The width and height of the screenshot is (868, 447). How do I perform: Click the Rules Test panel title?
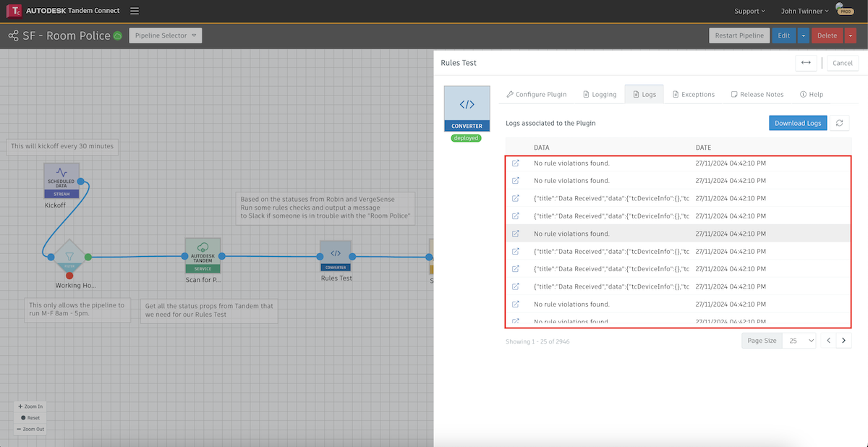[x=459, y=63]
